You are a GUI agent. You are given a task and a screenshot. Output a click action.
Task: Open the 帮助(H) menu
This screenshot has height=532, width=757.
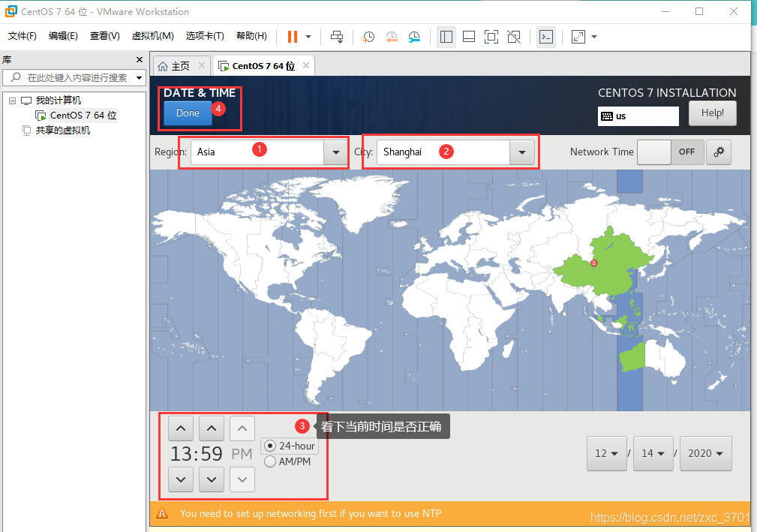point(251,36)
